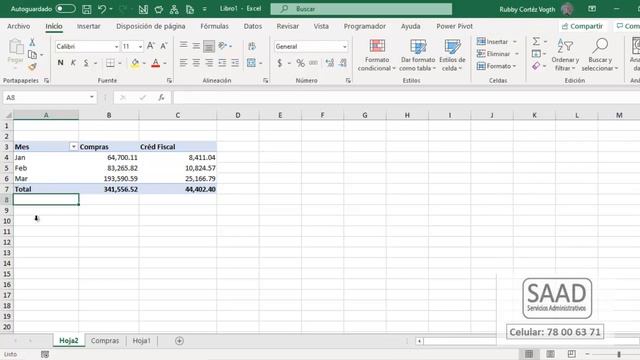This screenshot has height=360, width=640.
Task: Click the Increase Indent icon
Action: coord(235,63)
